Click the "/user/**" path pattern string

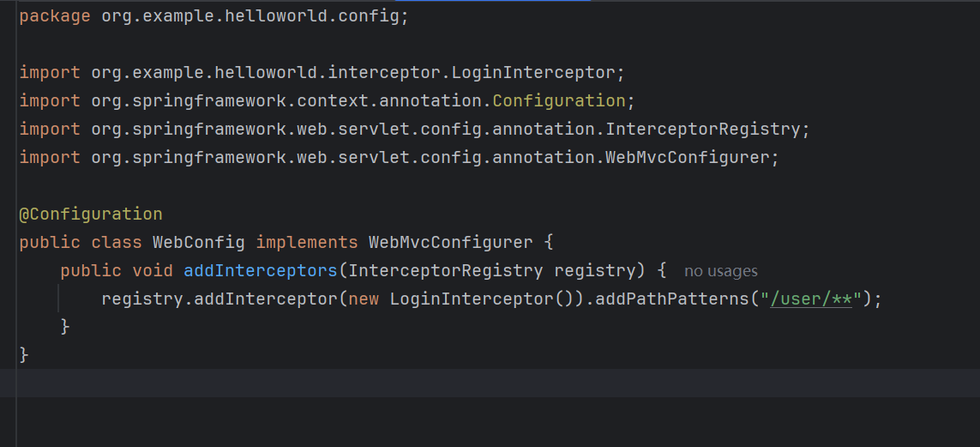point(810,299)
